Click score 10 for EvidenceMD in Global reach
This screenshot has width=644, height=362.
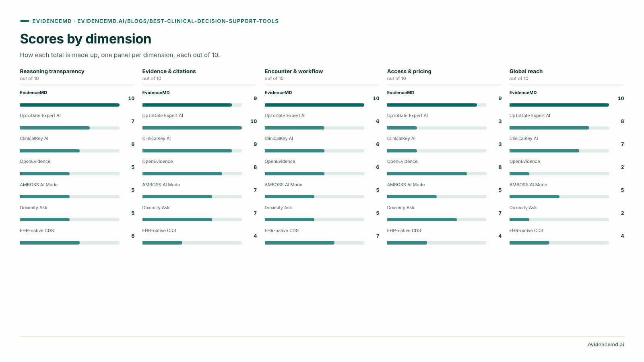(x=621, y=98)
